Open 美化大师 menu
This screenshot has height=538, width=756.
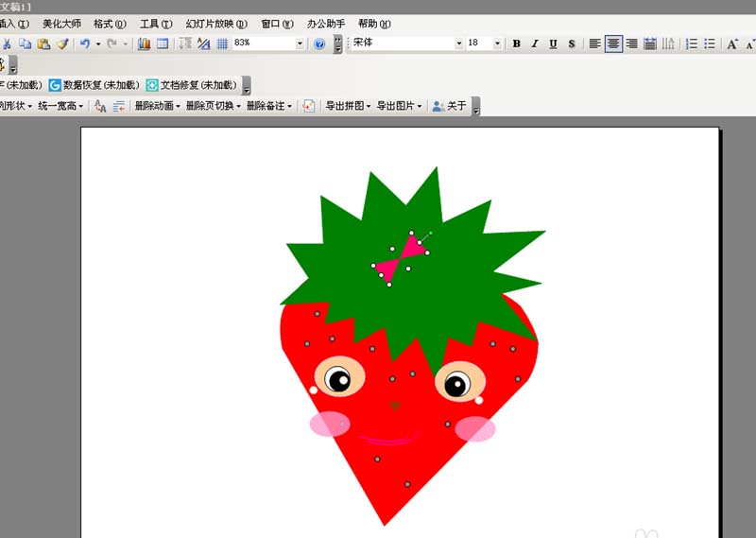click(x=61, y=24)
